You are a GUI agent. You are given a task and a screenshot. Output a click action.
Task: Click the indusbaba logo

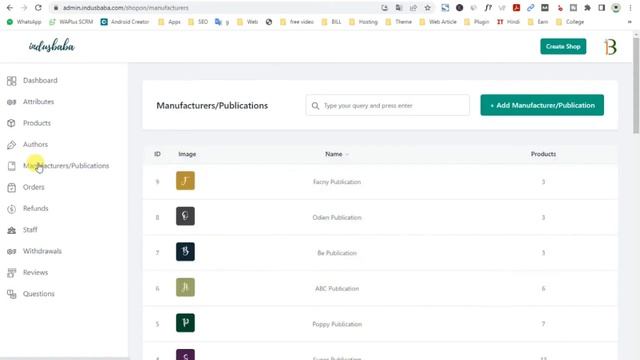coord(52,46)
